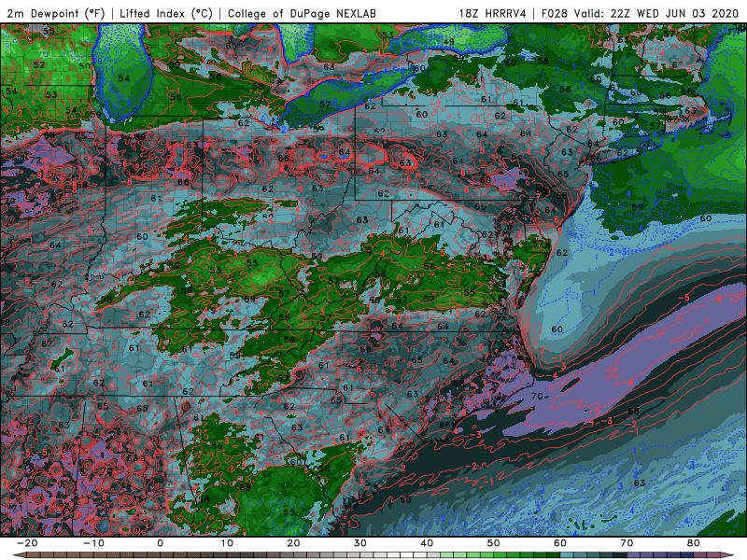Click the "Lifted Index (°C)" title label

tap(166, 13)
